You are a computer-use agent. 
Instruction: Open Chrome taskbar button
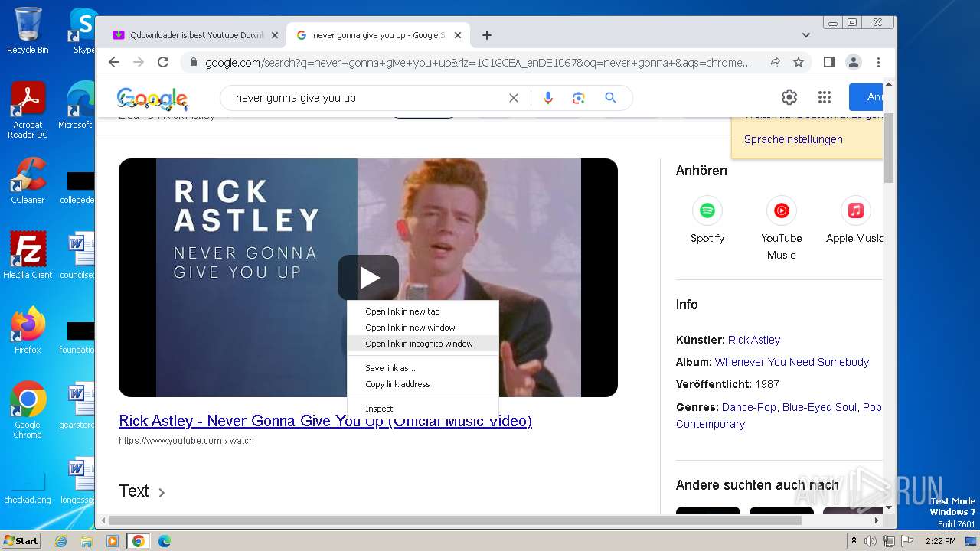tap(138, 541)
